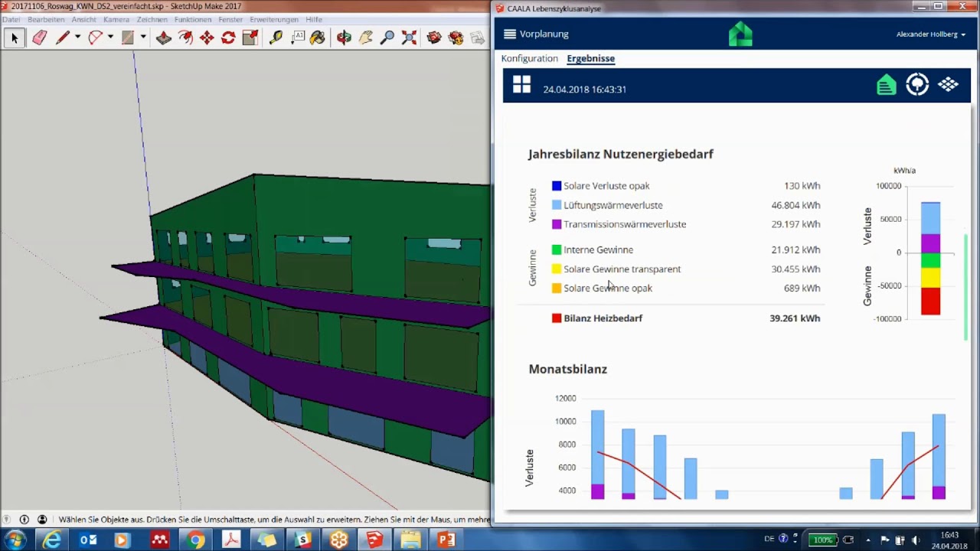
Task: Select the Rotate tool
Action: pos(228,37)
